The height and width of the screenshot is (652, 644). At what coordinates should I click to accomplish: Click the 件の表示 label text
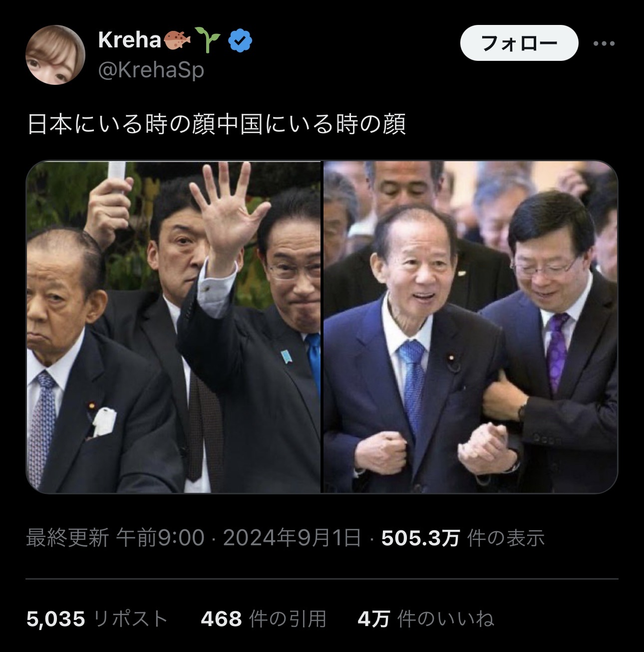point(506,538)
